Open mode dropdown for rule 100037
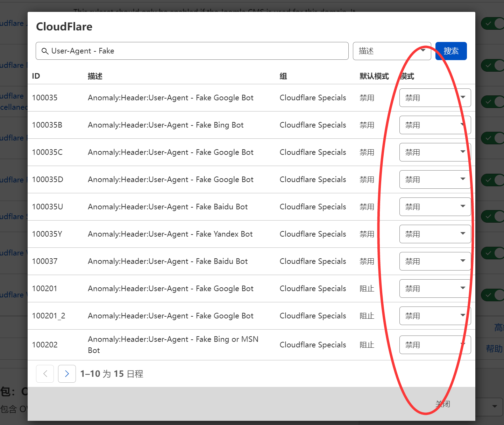This screenshot has width=504, height=425. coord(435,261)
